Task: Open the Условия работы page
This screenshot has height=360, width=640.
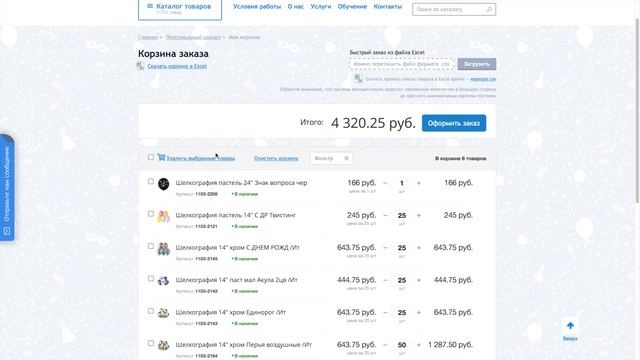Action: point(257,7)
